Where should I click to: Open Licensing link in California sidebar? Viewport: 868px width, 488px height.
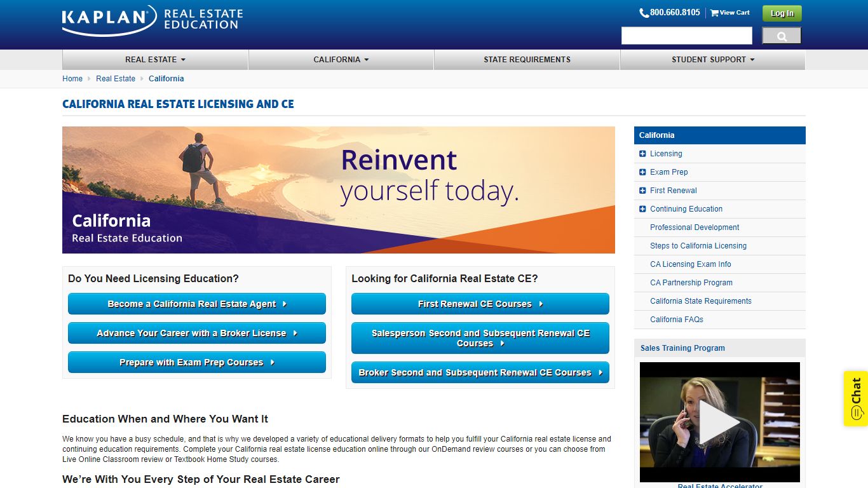tap(666, 154)
